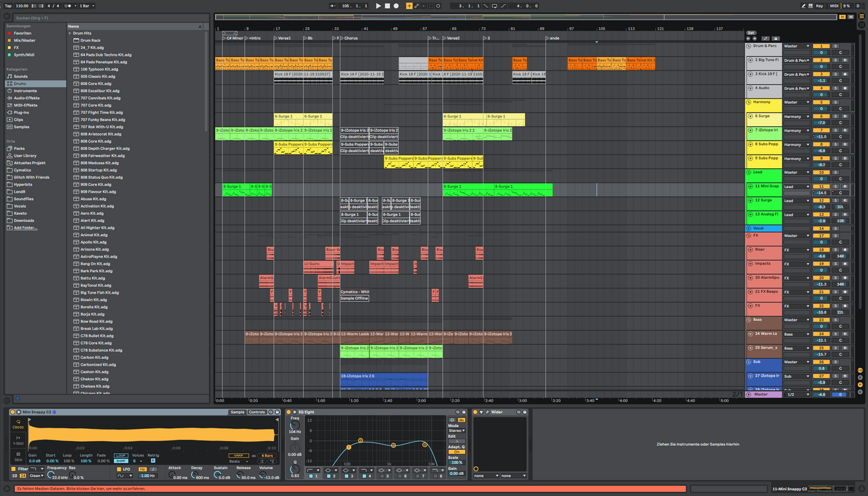Viewport: 868px width, 496px height.
Task: Toggle the Simpler Filter on/off switch
Action: [x=14, y=469]
